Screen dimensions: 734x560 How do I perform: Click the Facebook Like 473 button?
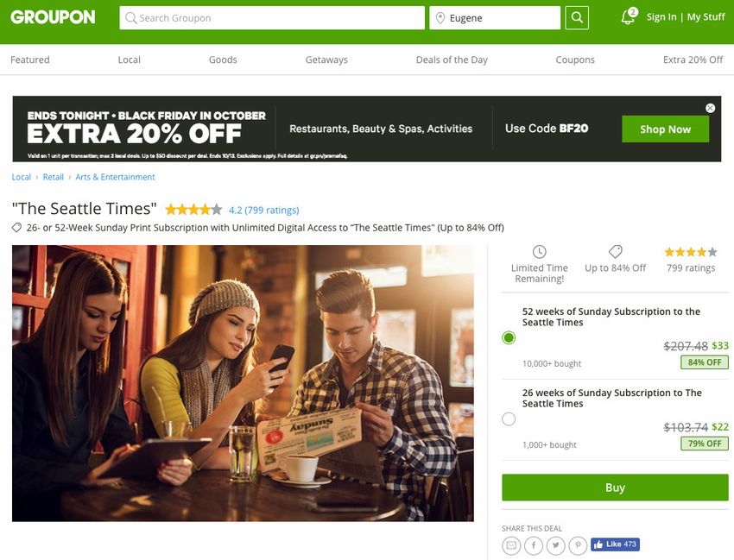615,544
